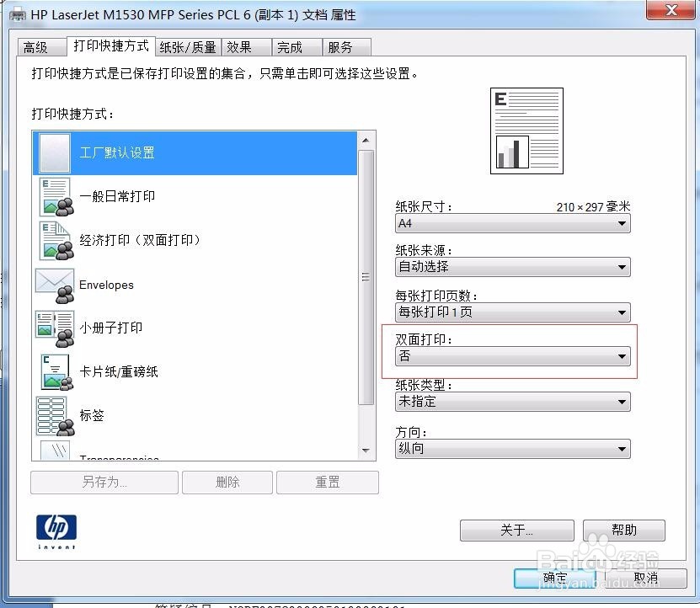Screen dimensions: 700x608
Task: Click the page layout preview thumbnail
Action: pyautogui.click(x=526, y=131)
